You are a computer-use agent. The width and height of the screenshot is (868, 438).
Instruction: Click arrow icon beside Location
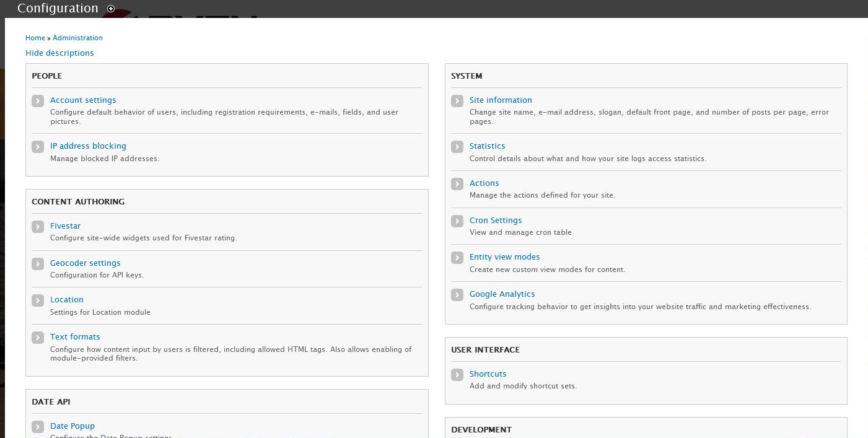(x=38, y=300)
